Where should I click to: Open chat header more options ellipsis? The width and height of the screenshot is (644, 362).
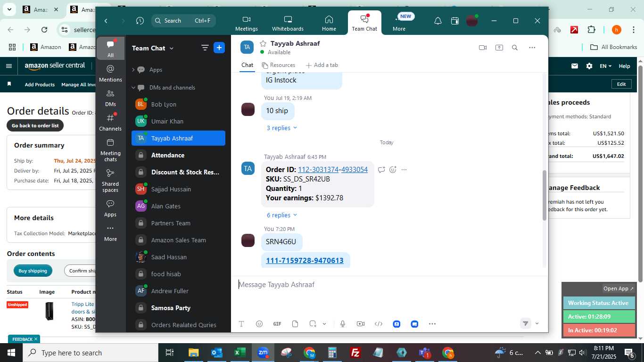coord(532,48)
